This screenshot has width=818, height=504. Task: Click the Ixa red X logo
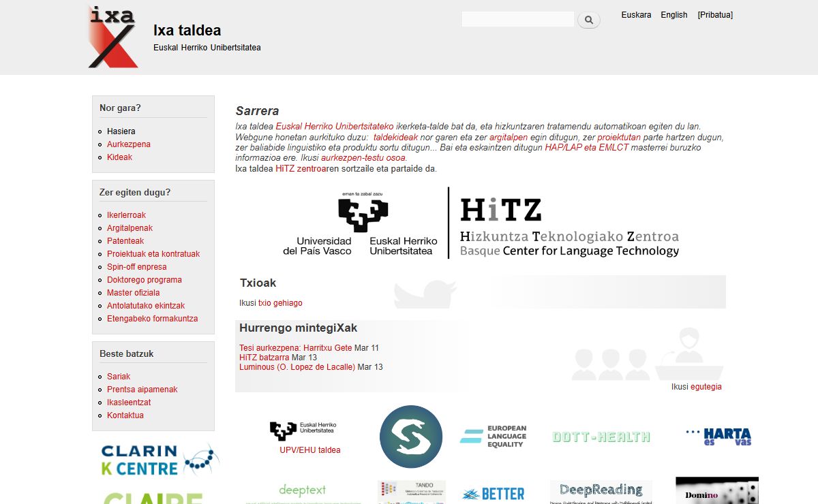tap(113, 37)
